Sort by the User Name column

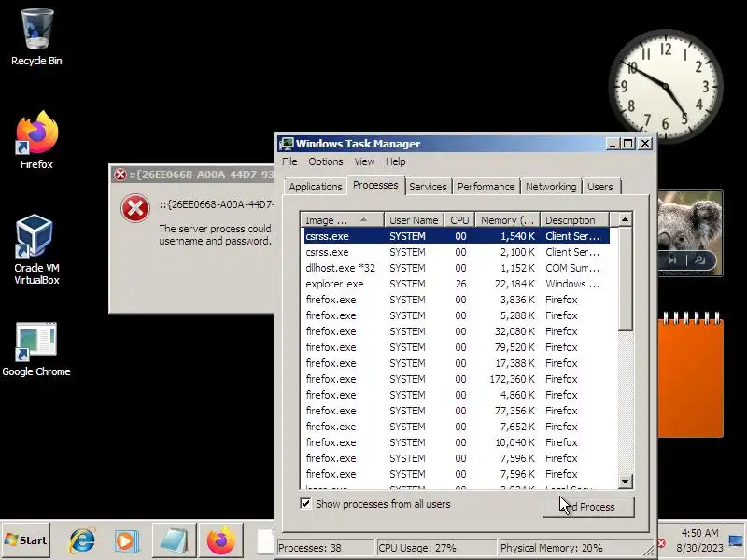(x=414, y=220)
